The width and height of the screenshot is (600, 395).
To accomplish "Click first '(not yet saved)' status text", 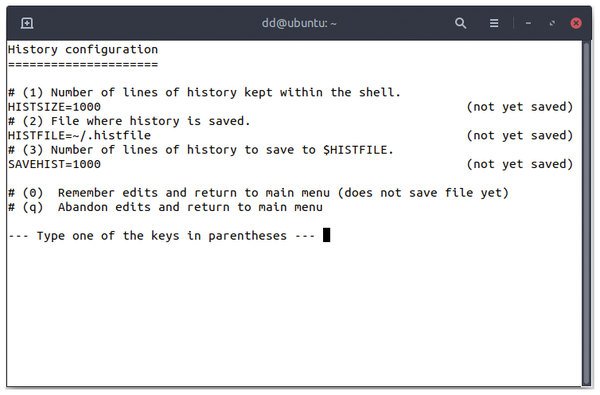I will 520,107.
